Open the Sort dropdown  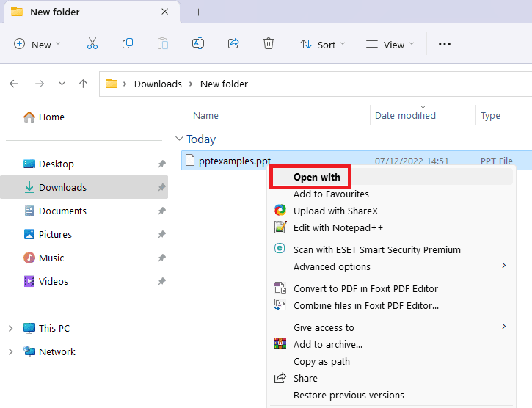[322, 45]
